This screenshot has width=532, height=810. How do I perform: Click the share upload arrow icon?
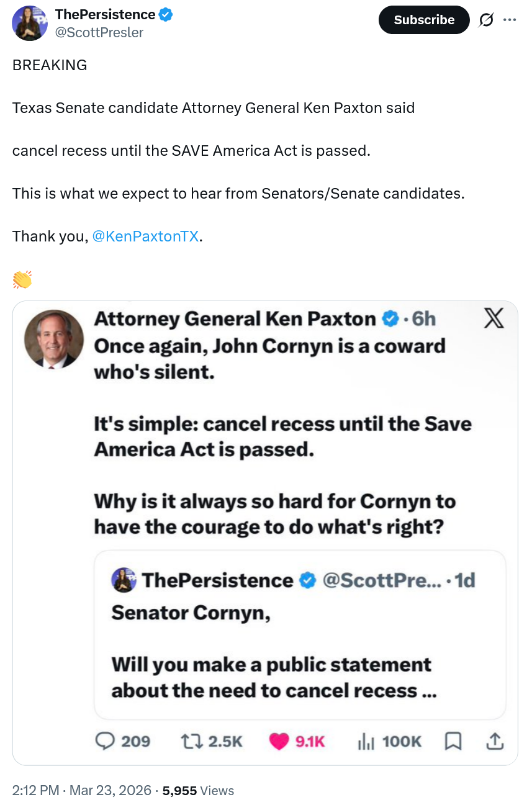[495, 740]
